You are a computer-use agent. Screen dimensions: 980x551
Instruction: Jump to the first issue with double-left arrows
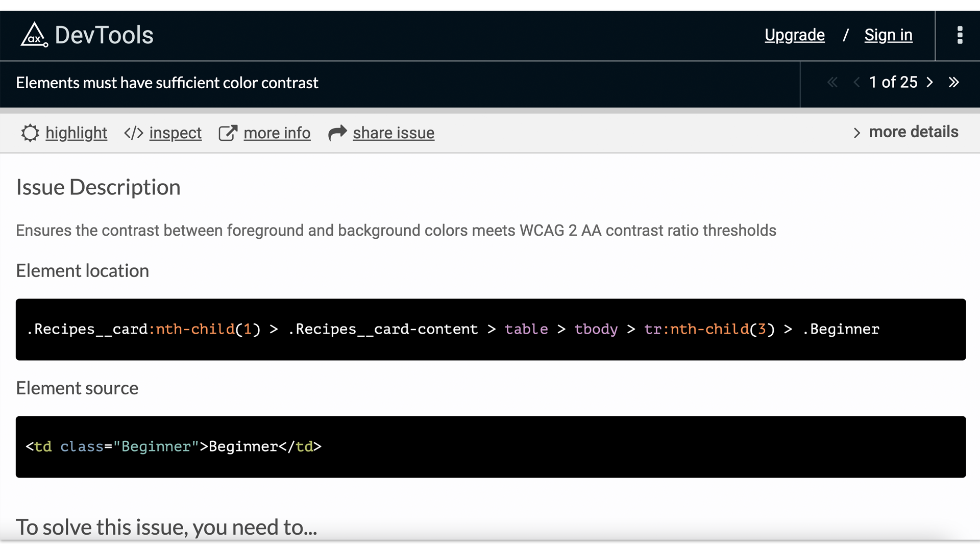[832, 82]
